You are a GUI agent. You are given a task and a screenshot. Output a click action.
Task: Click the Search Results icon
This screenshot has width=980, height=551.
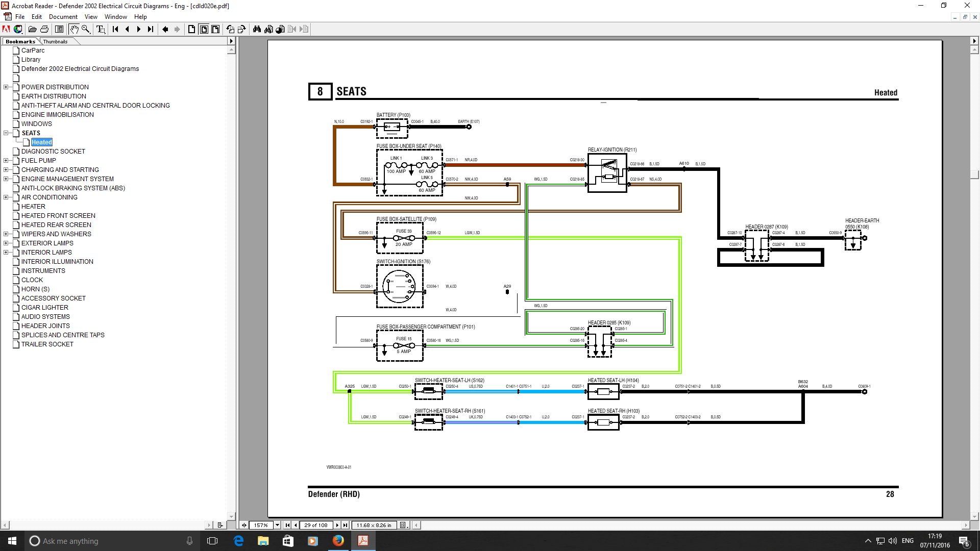[x=280, y=29]
